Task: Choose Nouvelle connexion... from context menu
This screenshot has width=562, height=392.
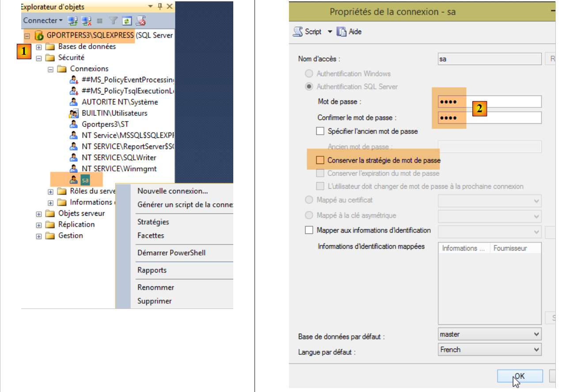Action: (x=173, y=191)
